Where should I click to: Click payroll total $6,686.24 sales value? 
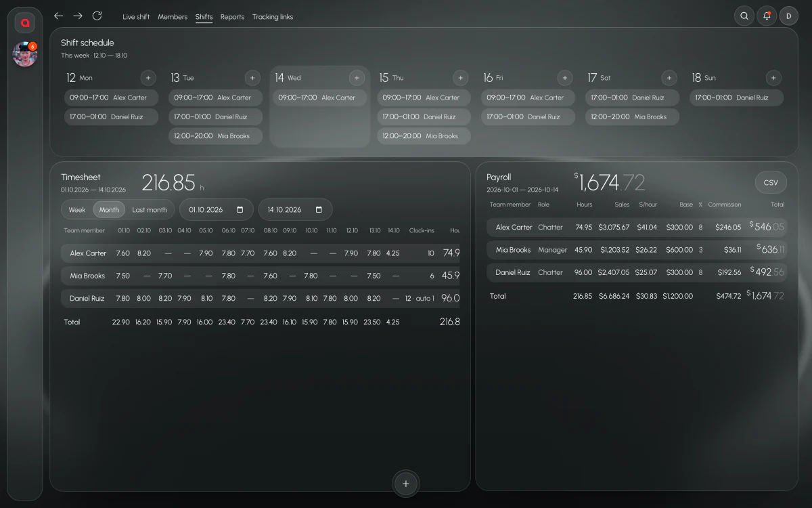pos(614,296)
